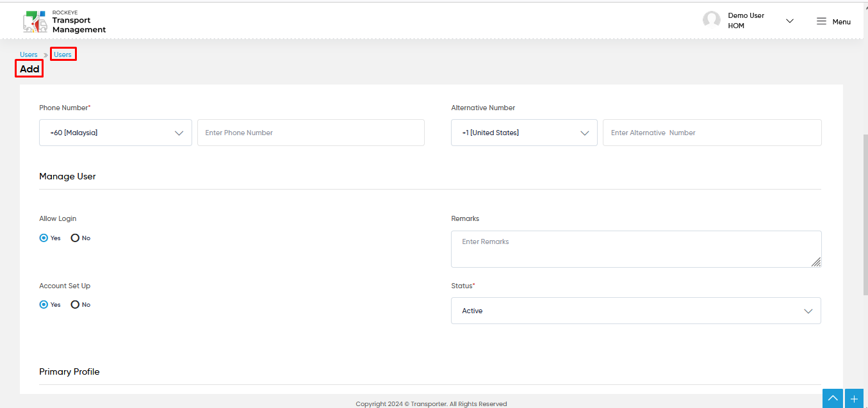Open the +1 [United States] country code dropdown
868x408 pixels.
tap(524, 133)
